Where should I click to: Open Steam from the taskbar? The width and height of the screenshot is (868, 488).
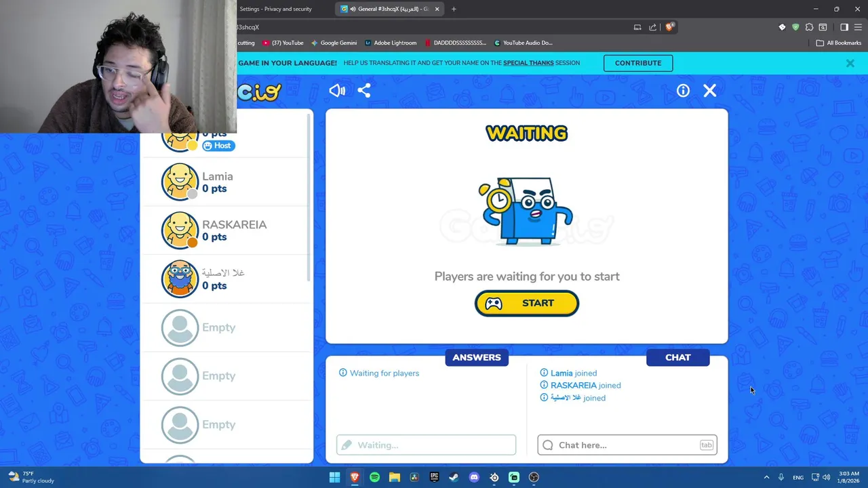click(454, 477)
